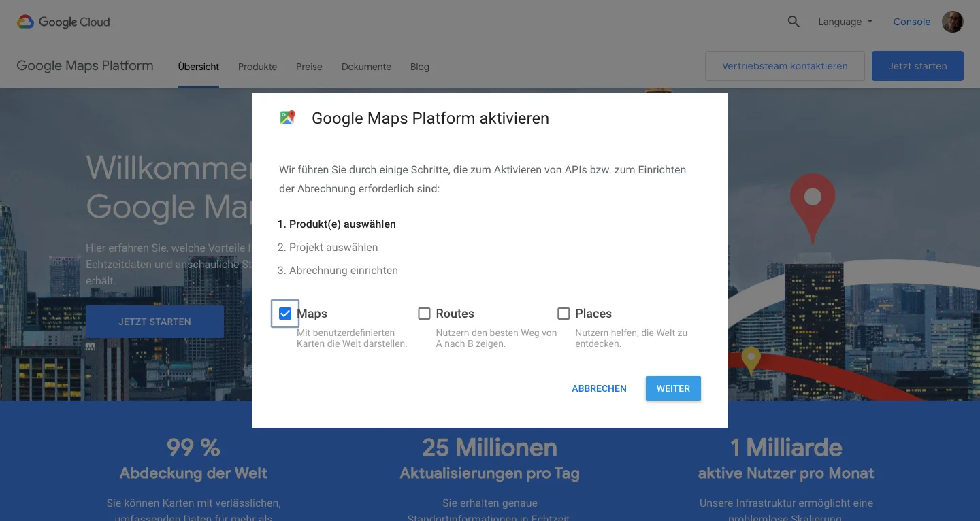
Task: Click the yellow route marker pin
Action: coord(751,357)
